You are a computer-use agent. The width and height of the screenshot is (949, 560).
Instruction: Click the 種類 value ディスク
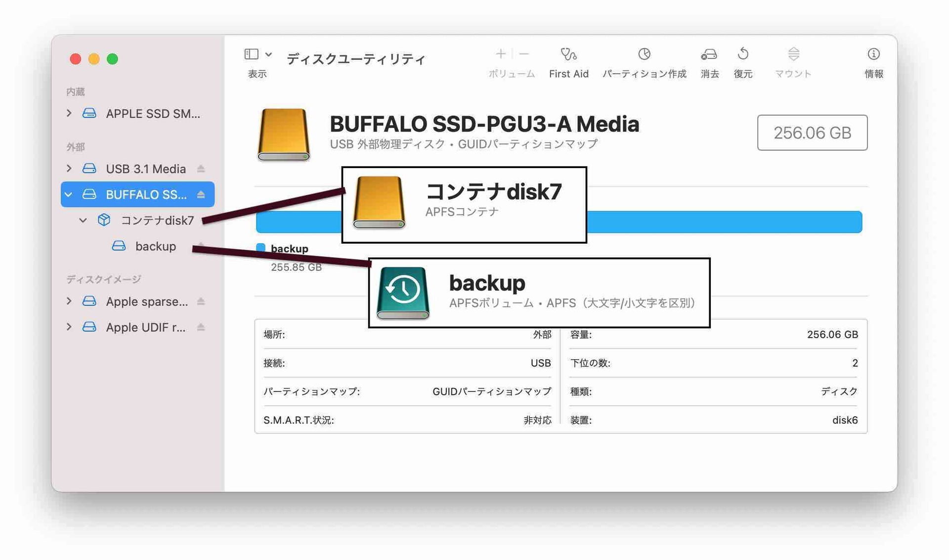click(839, 391)
